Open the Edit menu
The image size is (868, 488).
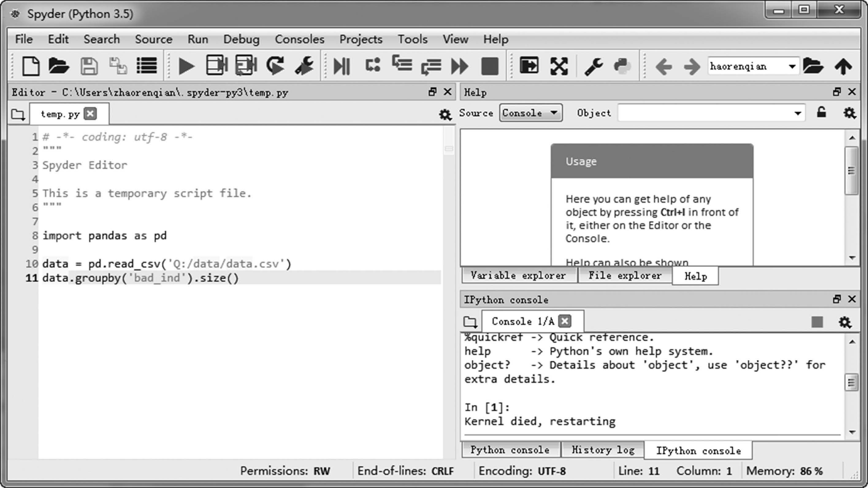click(x=58, y=39)
